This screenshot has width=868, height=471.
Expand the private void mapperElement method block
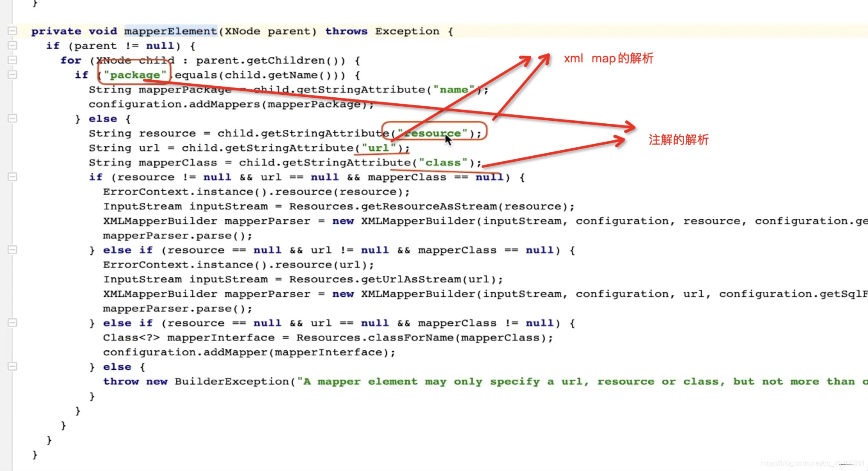point(12,31)
